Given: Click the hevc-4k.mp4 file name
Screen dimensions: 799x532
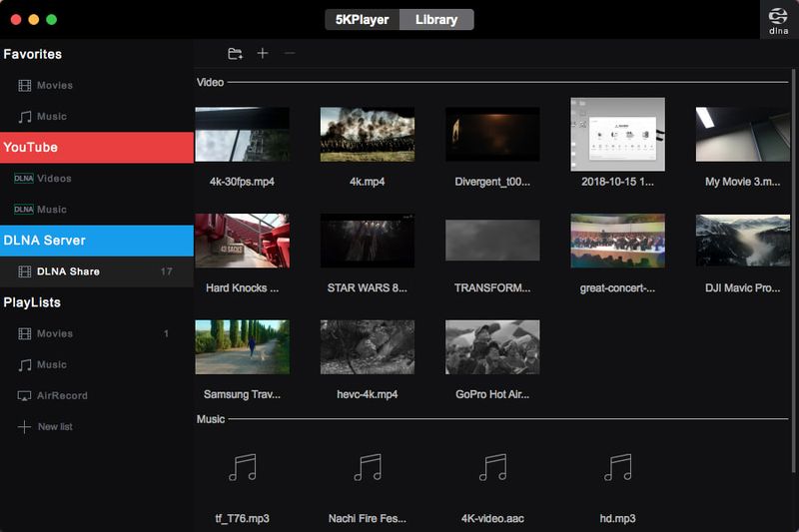Looking at the screenshot, I should tap(368, 394).
